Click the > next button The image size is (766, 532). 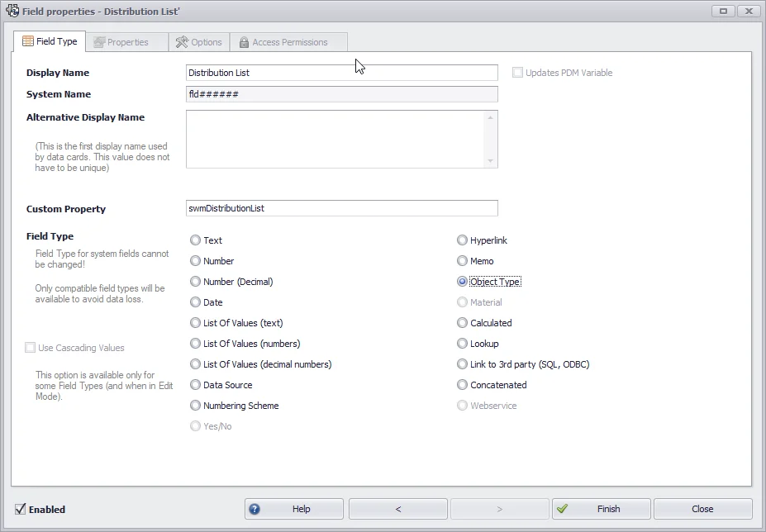(x=499, y=509)
